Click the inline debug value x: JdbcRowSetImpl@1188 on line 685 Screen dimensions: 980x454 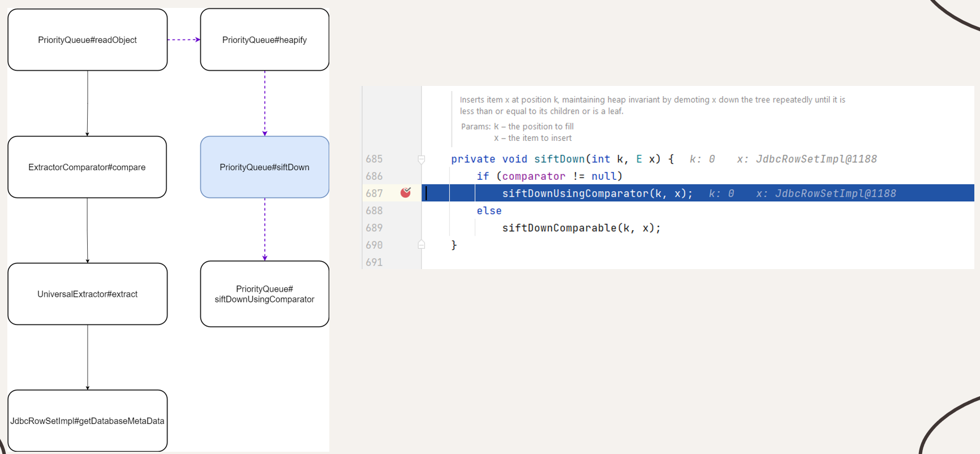pos(807,159)
